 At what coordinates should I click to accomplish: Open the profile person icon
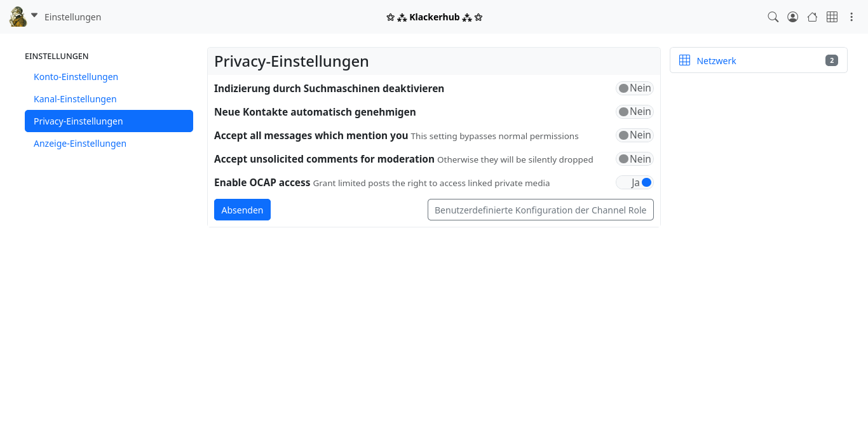point(792,17)
